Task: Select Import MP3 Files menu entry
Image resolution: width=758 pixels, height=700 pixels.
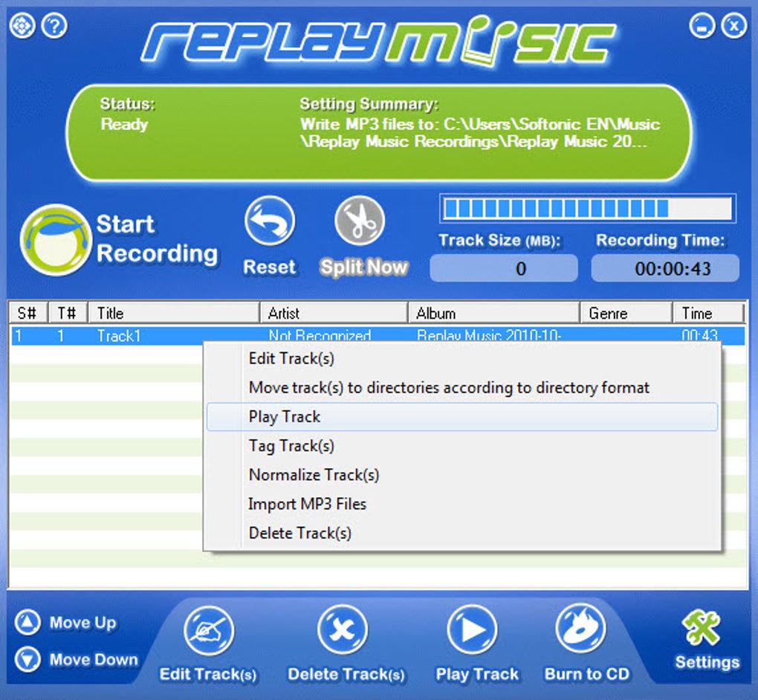Action: (x=462, y=505)
